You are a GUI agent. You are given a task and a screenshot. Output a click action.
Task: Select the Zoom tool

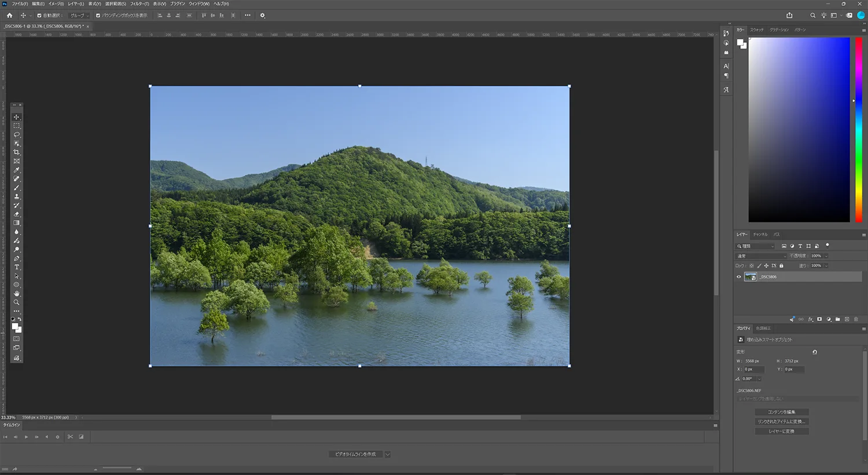tap(16, 302)
